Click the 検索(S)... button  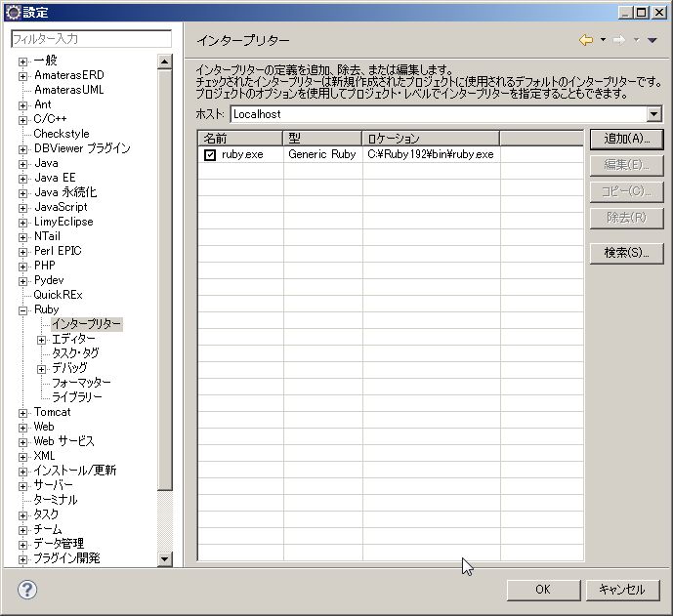pos(627,252)
